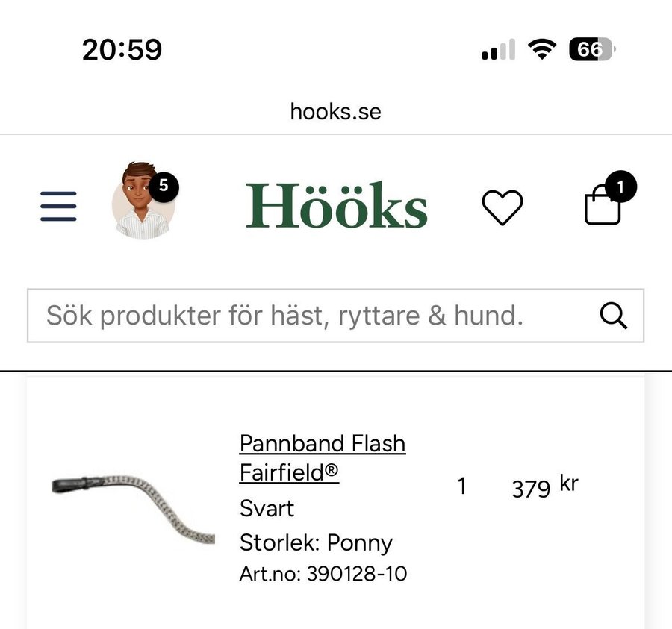Tap the battery indicator showing 66
Screen dimensions: 672x629
(x=591, y=50)
